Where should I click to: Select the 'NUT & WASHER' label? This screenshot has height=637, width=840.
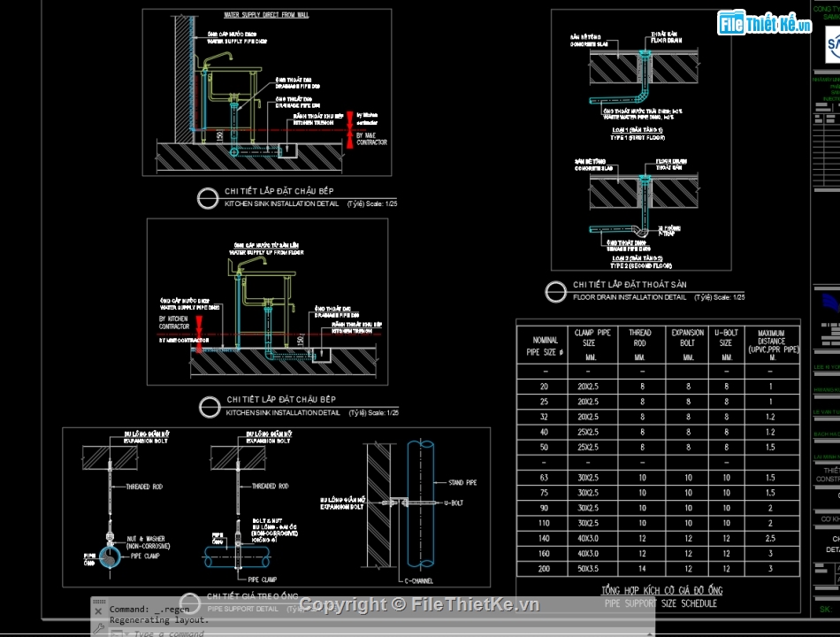point(146,539)
